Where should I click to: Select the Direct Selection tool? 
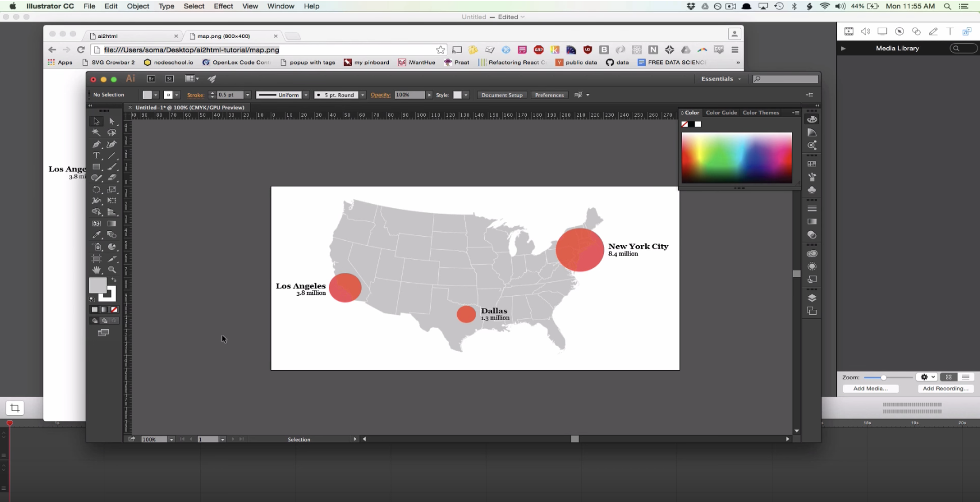click(x=112, y=121)
